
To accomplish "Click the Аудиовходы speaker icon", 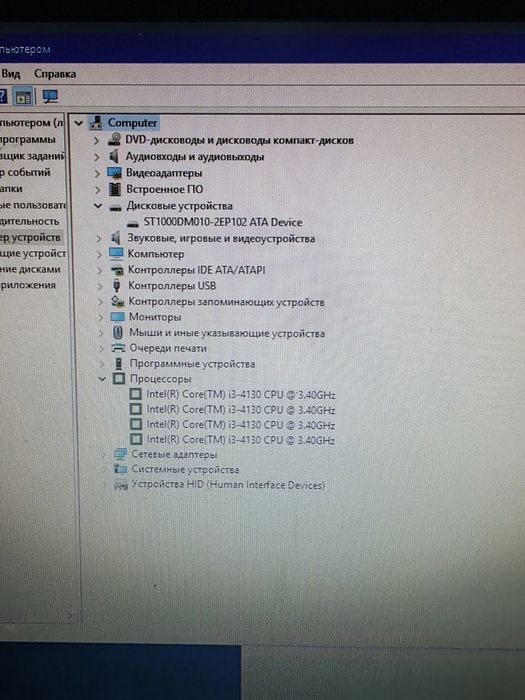I will [114, 156].
